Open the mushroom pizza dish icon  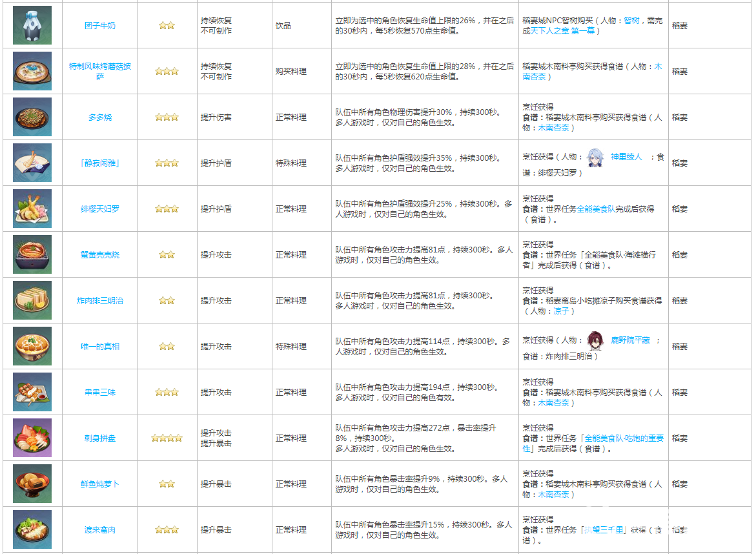pos(32,71)
